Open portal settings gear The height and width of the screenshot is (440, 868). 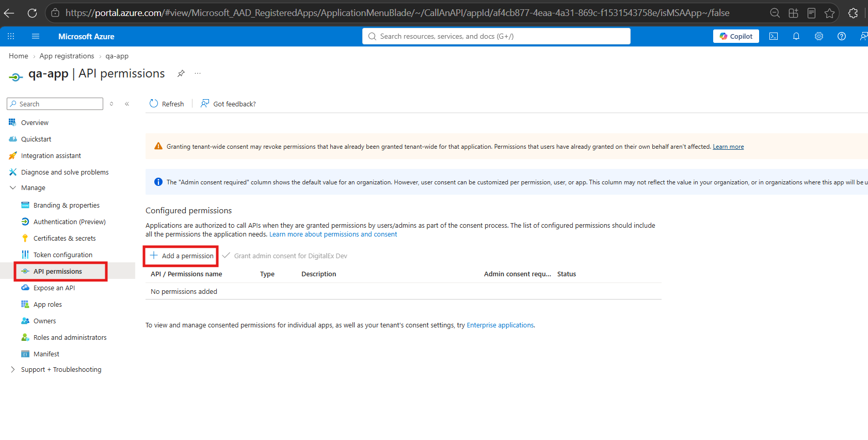point(819,36)
